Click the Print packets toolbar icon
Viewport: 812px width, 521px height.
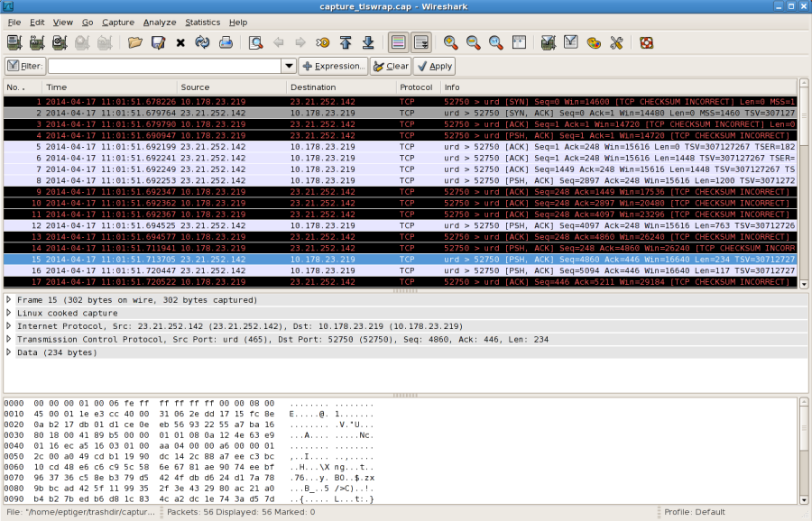click(227, 41)
